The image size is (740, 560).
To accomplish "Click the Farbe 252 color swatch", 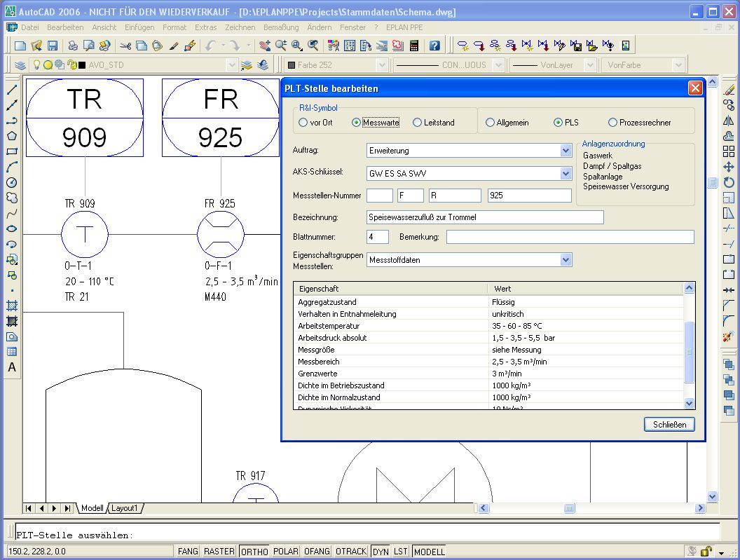I will [292, 65].
